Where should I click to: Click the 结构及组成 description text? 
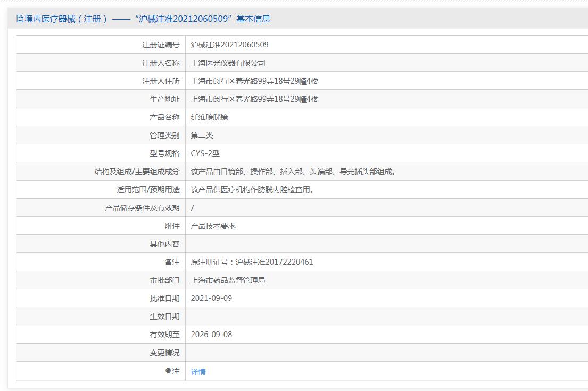[x=294, y=172]
